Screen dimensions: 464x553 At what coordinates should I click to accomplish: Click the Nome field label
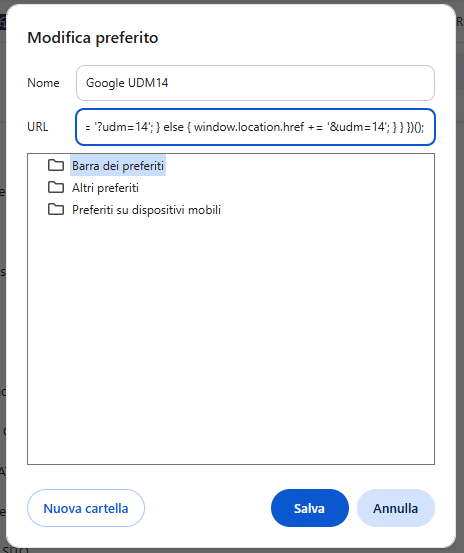click(43, 83)
